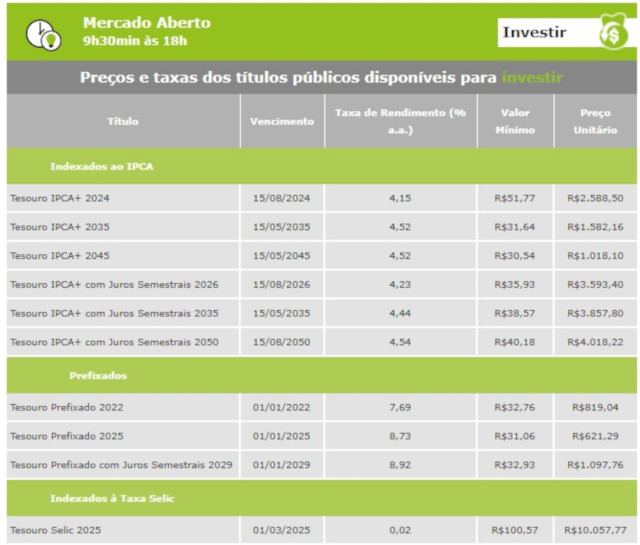Click yield rate 4,54
Screen dimensions: 640x545
[400, 342]
